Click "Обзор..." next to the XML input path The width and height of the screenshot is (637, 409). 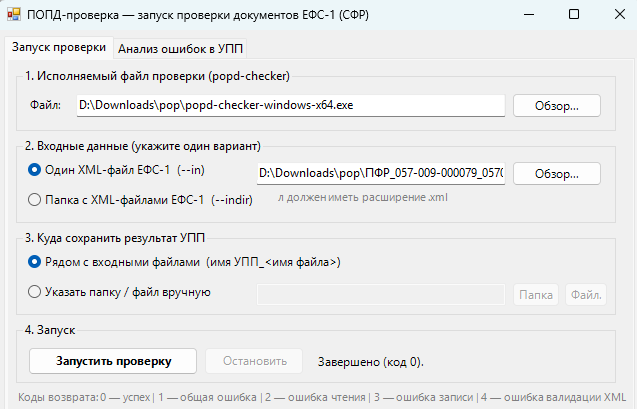click(557, 174)
